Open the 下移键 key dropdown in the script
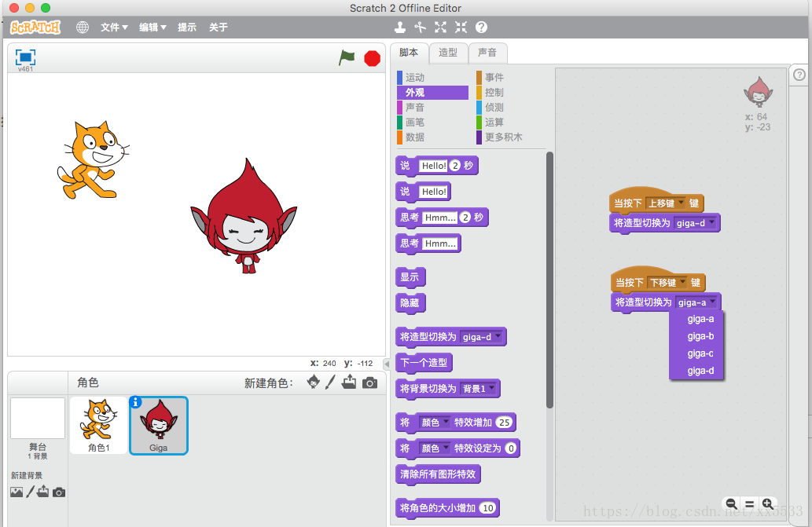The image size is (812, 527). pyautogui.click(x=667, y=283)
